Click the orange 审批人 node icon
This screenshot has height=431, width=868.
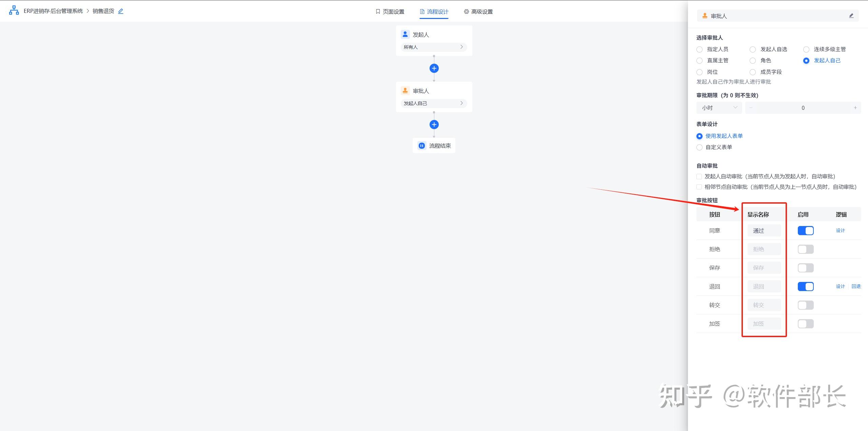tap(405, 90)
